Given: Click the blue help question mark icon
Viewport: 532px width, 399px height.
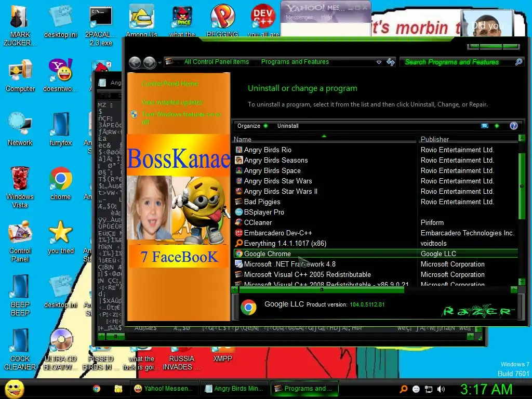Looking at the screenshot, I should point(514,126).
